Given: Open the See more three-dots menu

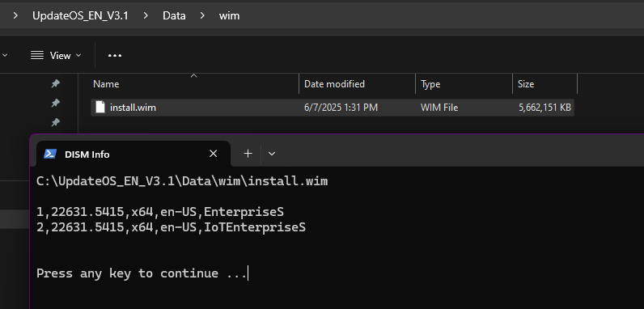Looking at the screenshot, I should [x=115, y=56].
